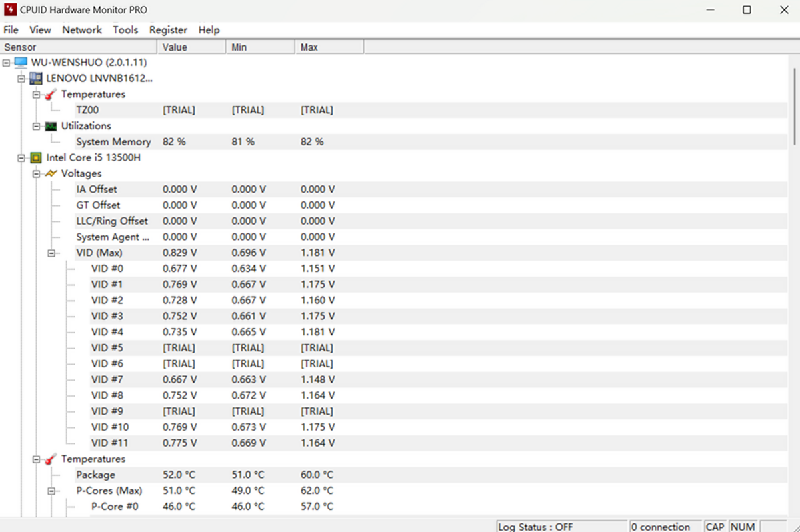Click the 0 connection status field

tap(665, 527)
